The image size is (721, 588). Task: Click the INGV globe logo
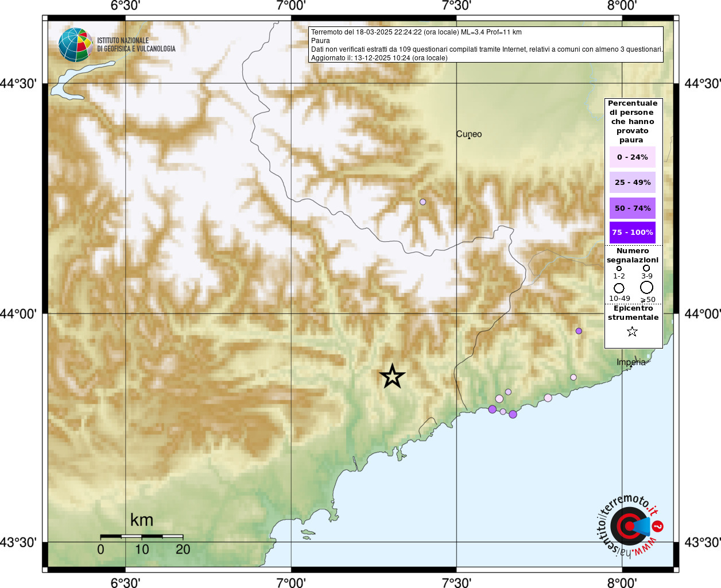[x=75, y=45]
